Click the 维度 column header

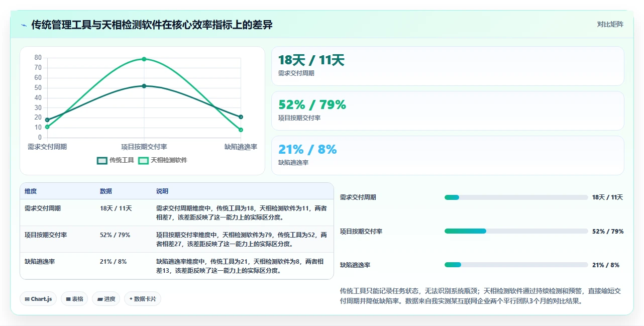[x=31, y=191]
